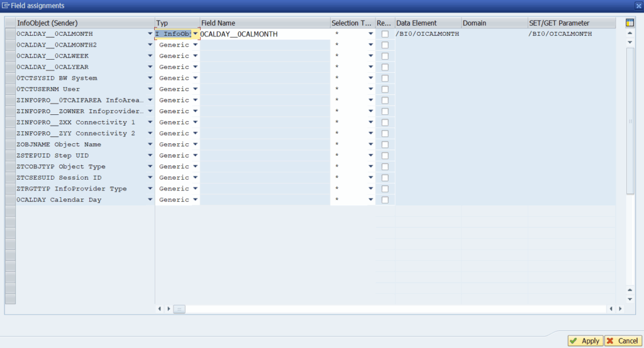Tick the Required checkbox for ZTCSESUID Session ID

[385, 178]
